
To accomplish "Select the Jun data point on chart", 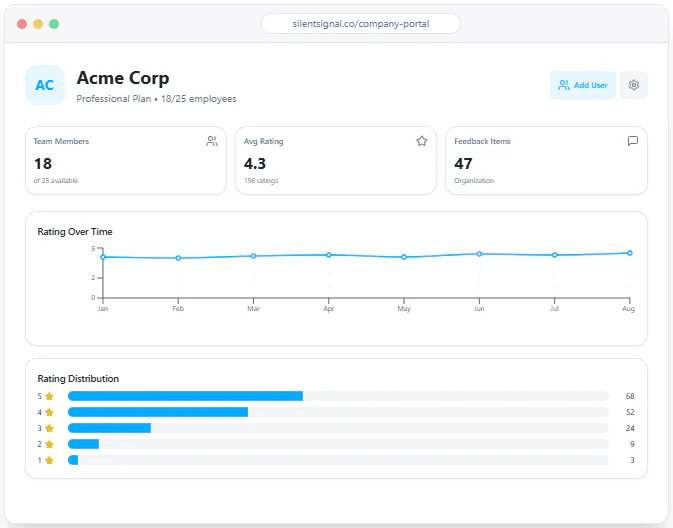I will tap(479, 254).
